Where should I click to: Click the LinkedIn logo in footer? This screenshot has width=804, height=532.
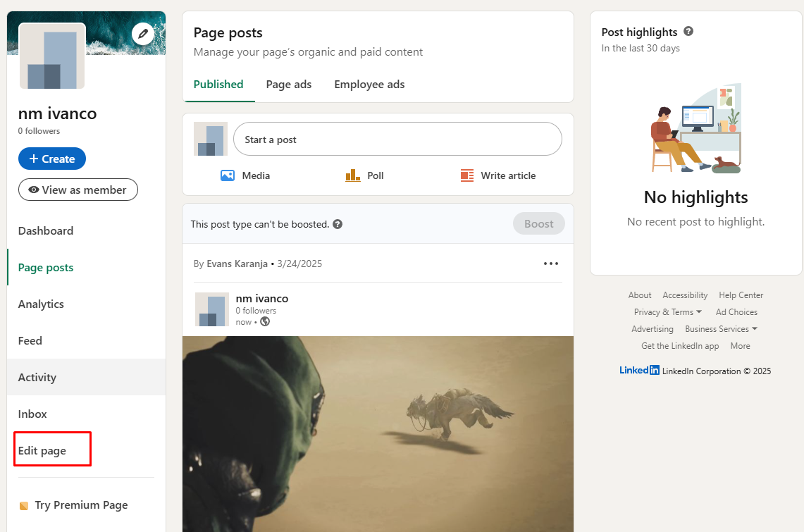[x=639, y=370]
